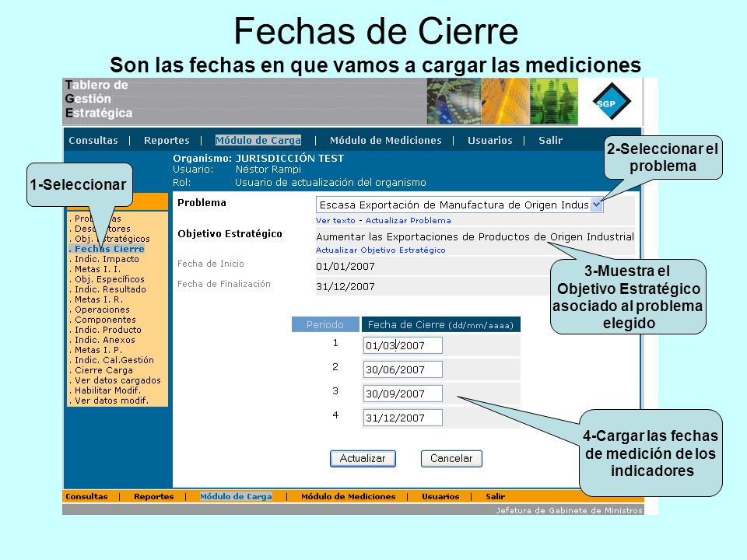Open Reportes in the top menu

coord(167,141)
